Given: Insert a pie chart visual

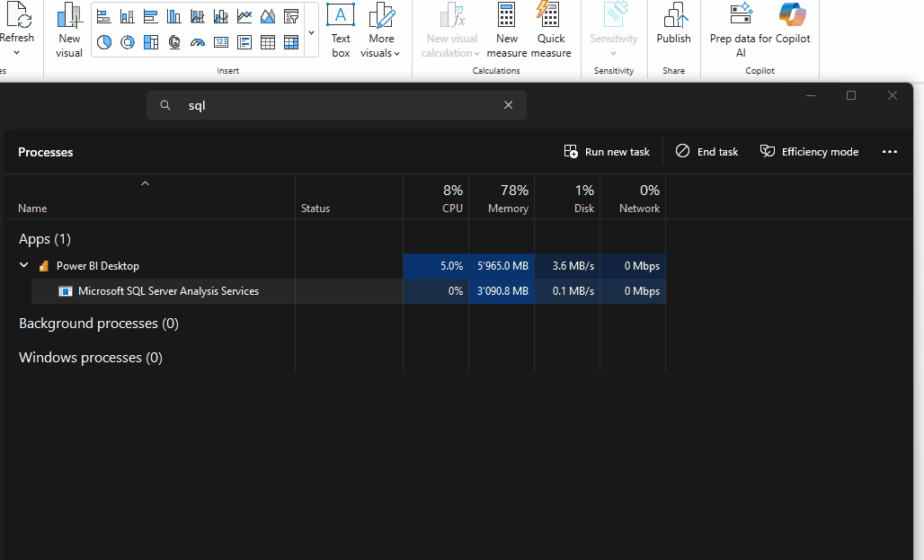Looking at the screenshot, I should pyautogui.click(x=103, y=42).
